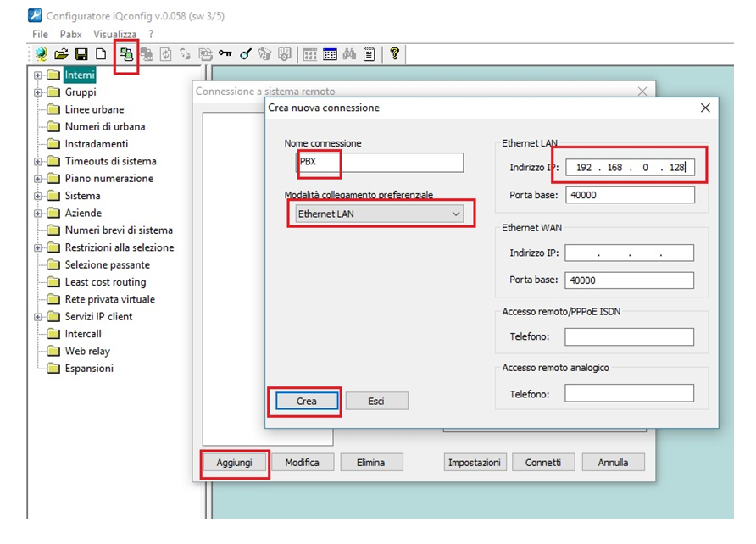Click the connect to remote system icon
The width and height of the screenshot is (756, 544).
[126, 54]
